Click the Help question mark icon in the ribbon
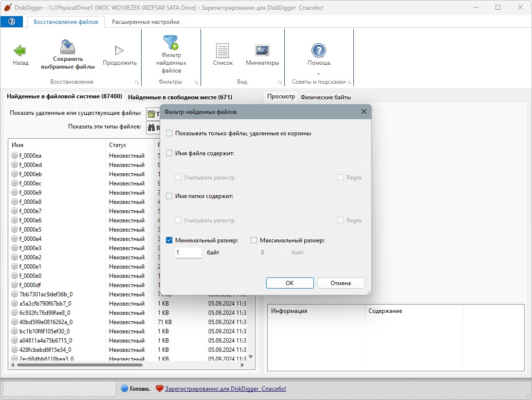The width and height of the screenshot is (532, 400). pyautogui.click(x=319, y=50)
